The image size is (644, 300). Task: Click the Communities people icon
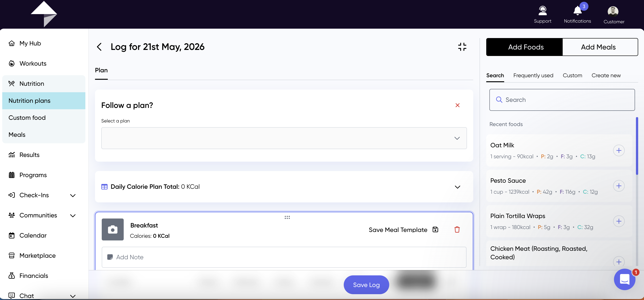[11, 215]
